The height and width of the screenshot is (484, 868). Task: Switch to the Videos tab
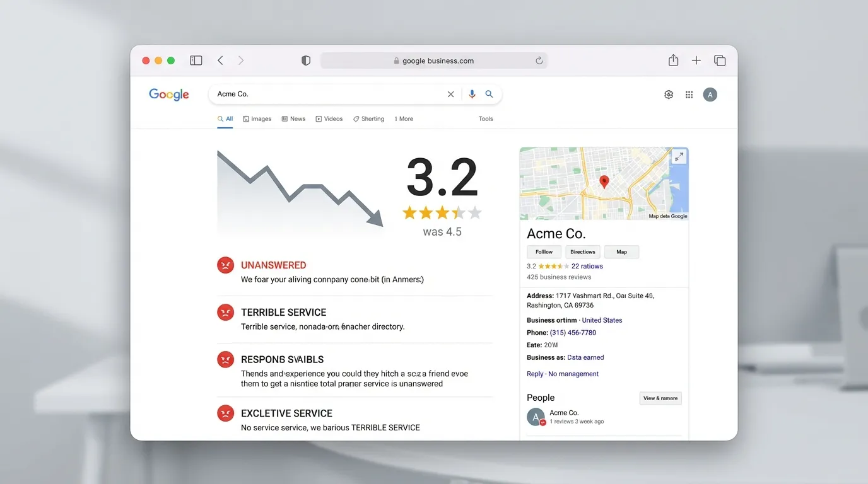(329, 118)
